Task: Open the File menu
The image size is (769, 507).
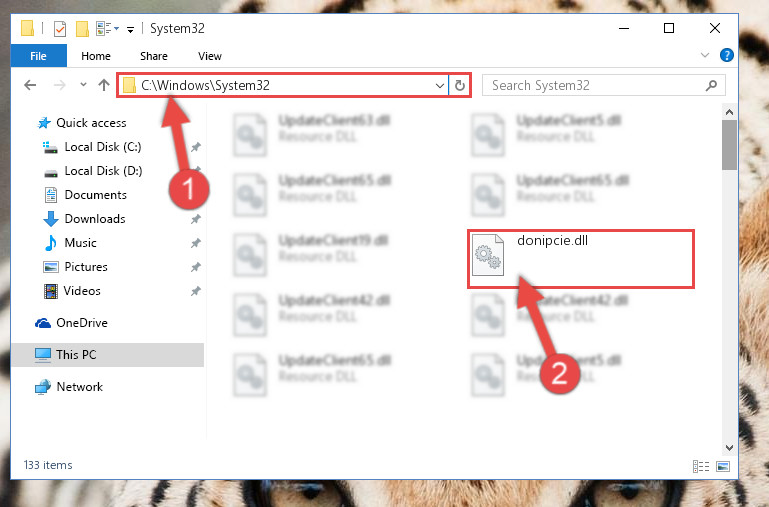Action: coord(38,56)
